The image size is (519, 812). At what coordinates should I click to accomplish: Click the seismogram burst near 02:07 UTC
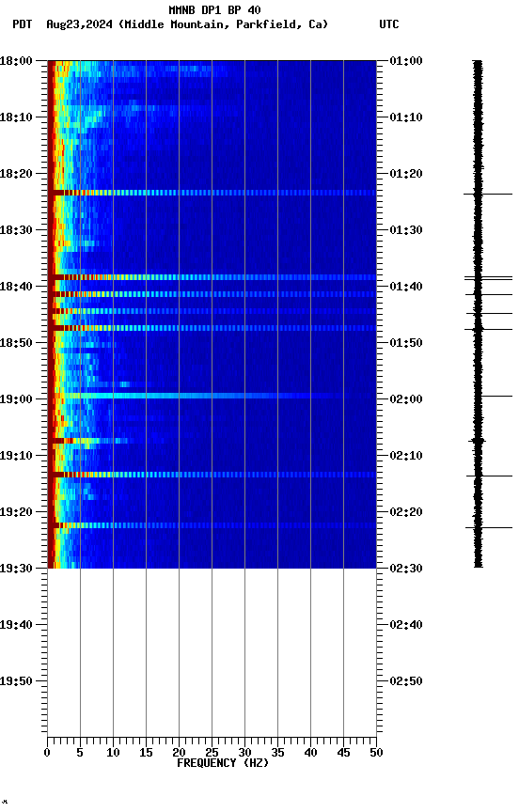click(x=478, y=441)
